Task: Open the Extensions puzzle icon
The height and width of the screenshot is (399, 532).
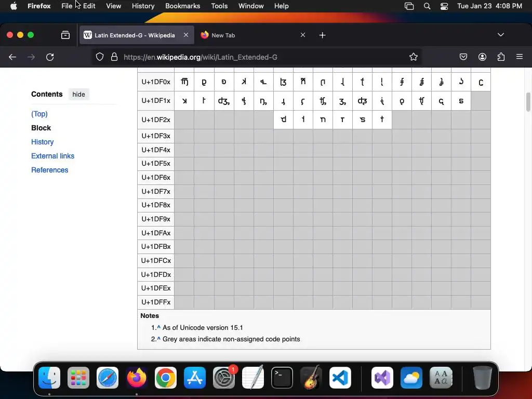Action: coord(501,57)
